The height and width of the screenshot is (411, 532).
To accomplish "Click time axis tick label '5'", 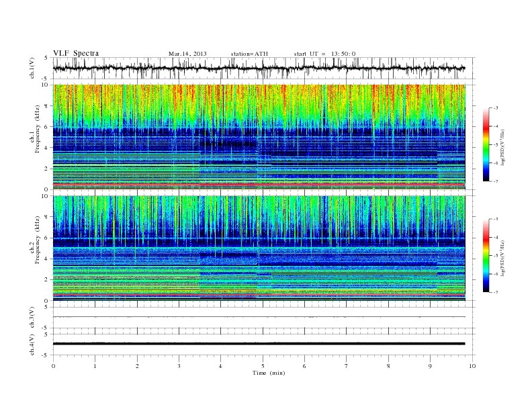I will 263,366.
